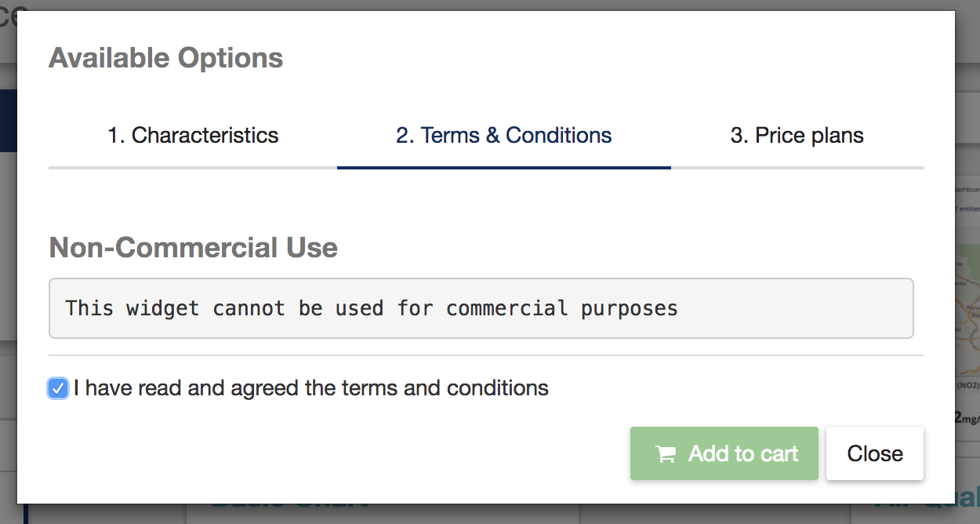Click the hidden Basic Chart title below dialog
The width and height of the screenshot is (980, 524).
pos(290,504)
